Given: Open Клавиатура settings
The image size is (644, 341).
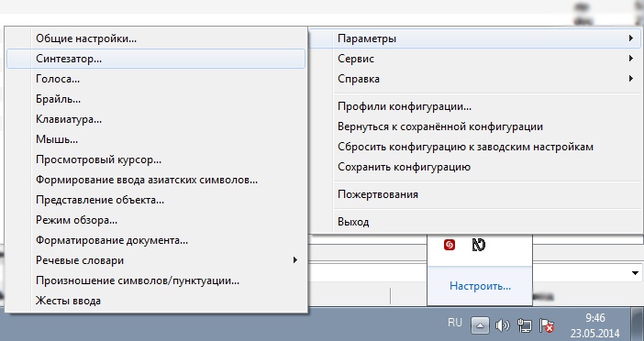Looking at the screenshot, I should coord(156,119).
